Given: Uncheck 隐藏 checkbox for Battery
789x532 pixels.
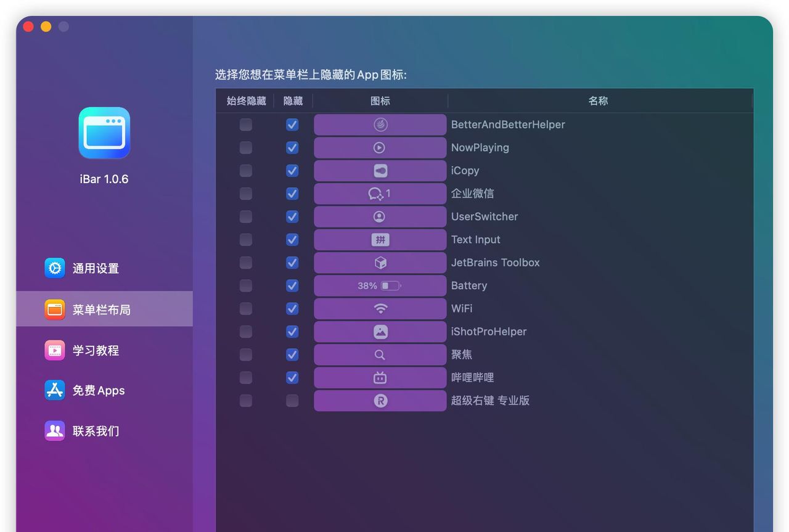Looking at the screenshot, I should pyautogui.click(x=292, y=286).
